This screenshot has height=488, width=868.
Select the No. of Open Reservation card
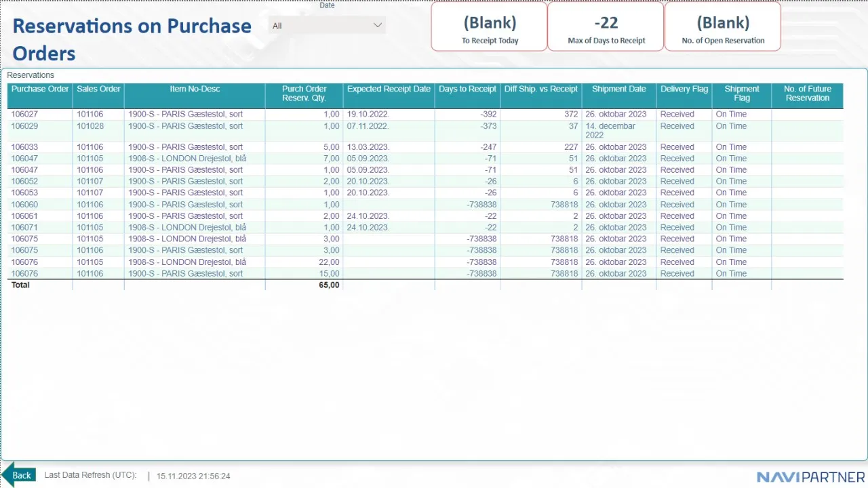[723, 27]
